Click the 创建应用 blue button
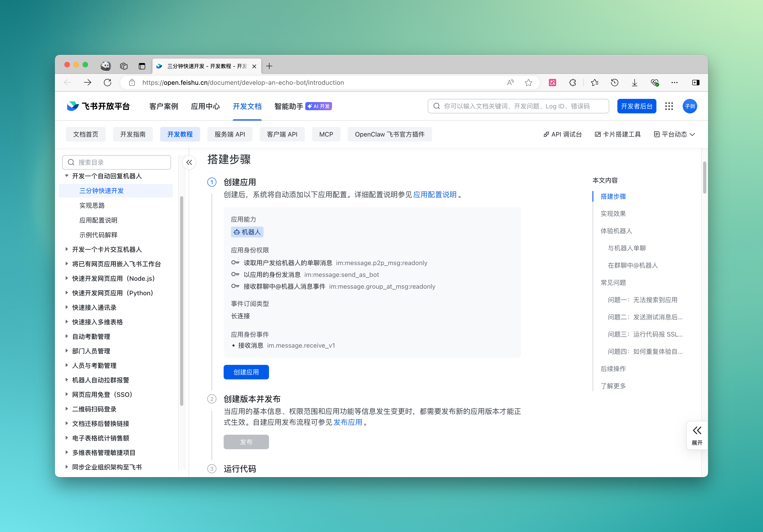Screen dimensions: 763x532 [246, 372]
